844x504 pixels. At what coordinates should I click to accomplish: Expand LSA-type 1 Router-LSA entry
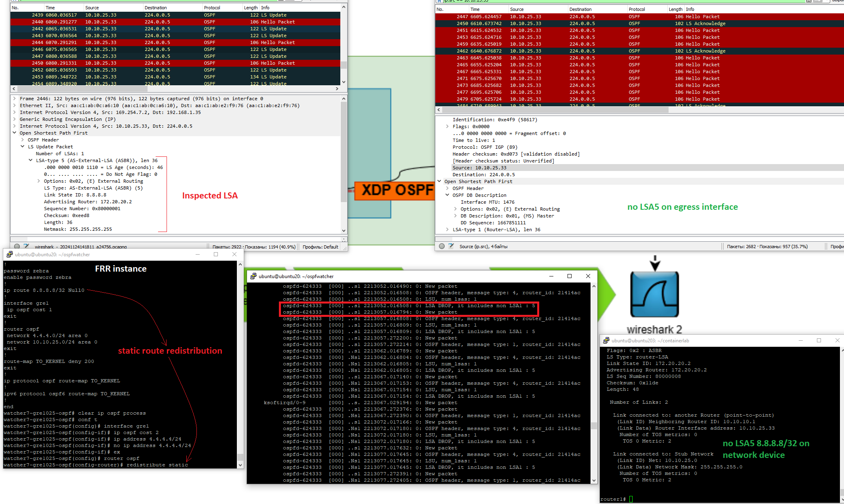(447, 230)
